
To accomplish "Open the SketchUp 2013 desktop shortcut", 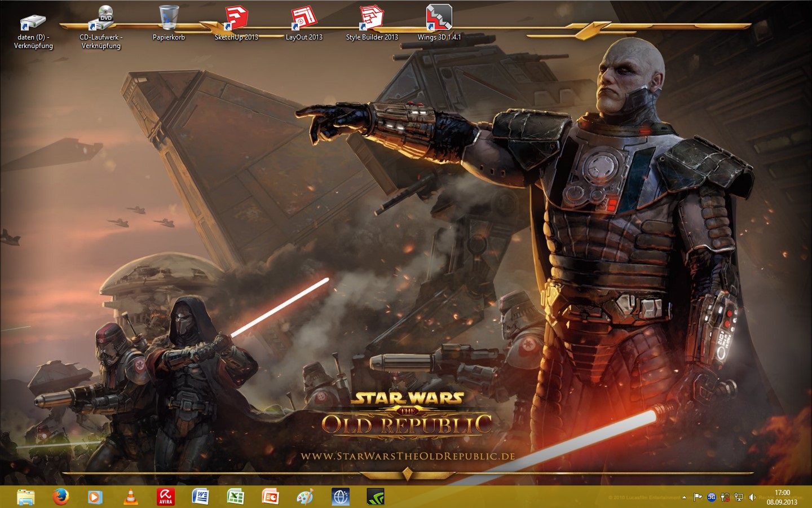I will [x=236, y=20].
